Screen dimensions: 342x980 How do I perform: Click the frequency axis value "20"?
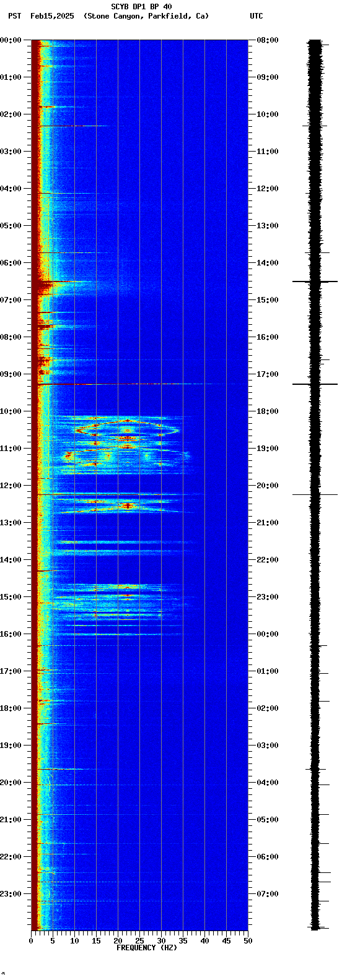click(118, 941)
